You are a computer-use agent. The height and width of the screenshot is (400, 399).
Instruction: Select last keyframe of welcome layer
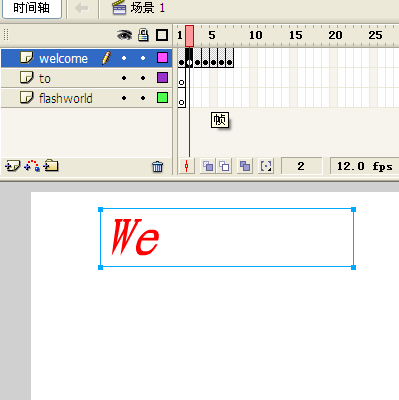pos(230,58)
